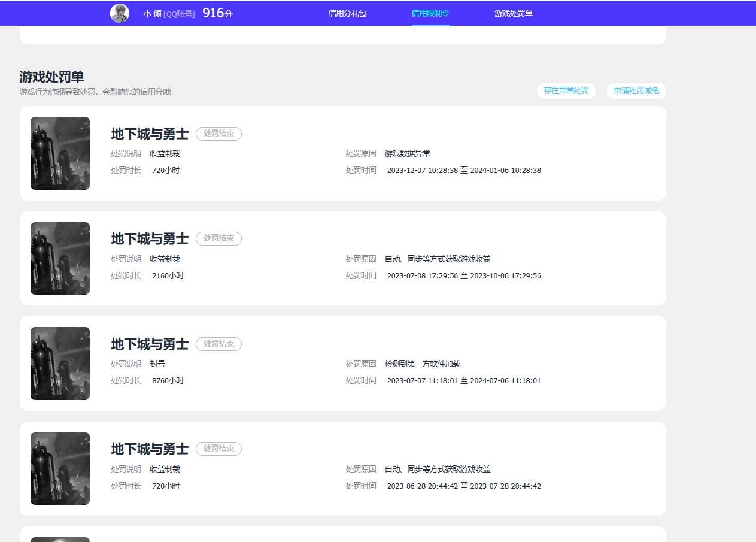Open game thumbnail for the 2023-12-07 punishment

tap(60, 153)
